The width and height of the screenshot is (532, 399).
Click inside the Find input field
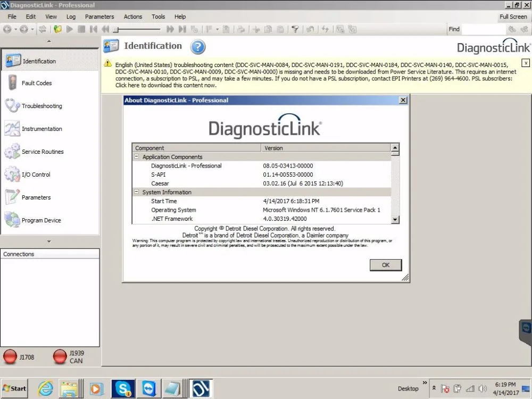(x=484, y=29)
